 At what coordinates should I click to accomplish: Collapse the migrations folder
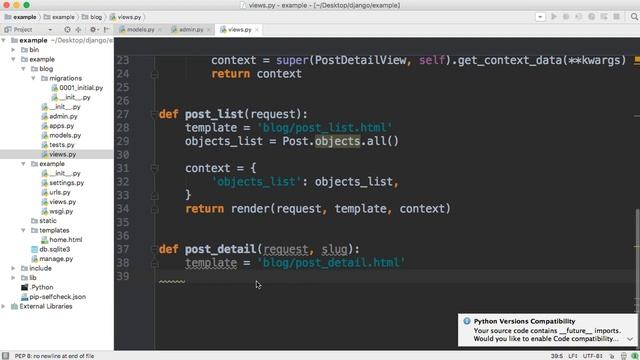point(33,78)
